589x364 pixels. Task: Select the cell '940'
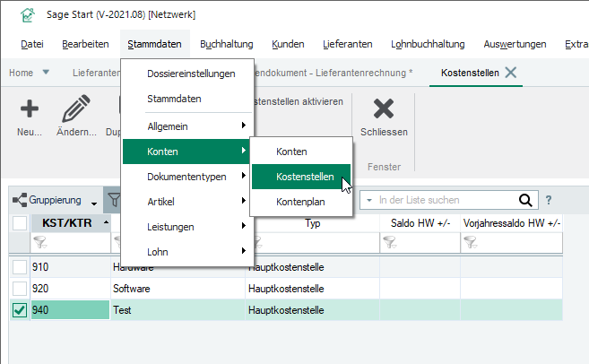70,310
